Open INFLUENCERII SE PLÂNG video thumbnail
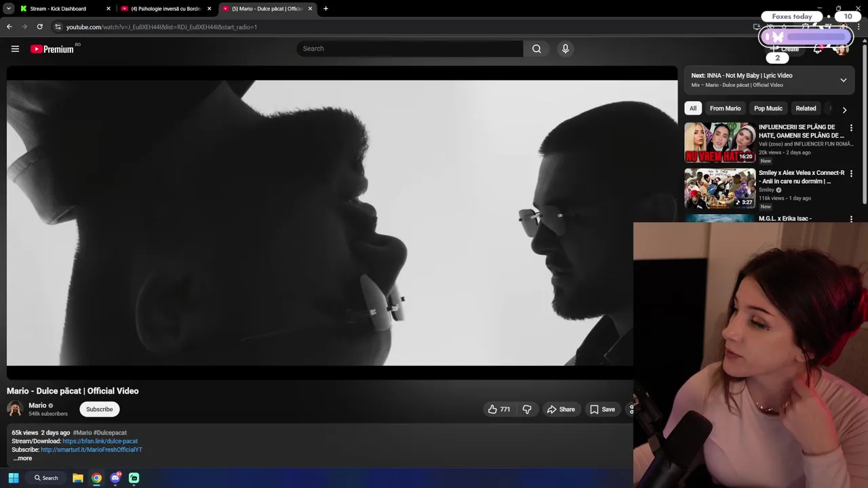The height and width of the screenshot is (488, 868). [719, 142]
